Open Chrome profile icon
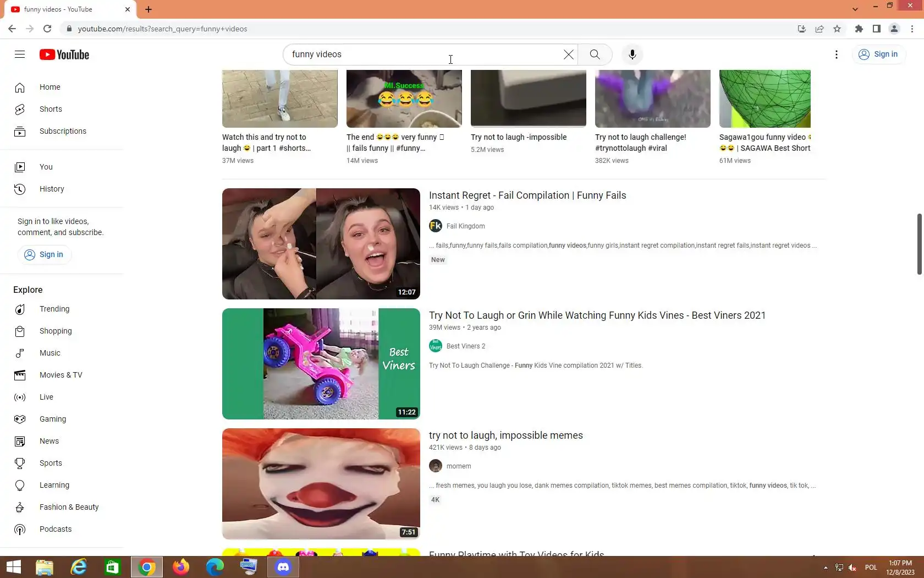 point(894,29)
